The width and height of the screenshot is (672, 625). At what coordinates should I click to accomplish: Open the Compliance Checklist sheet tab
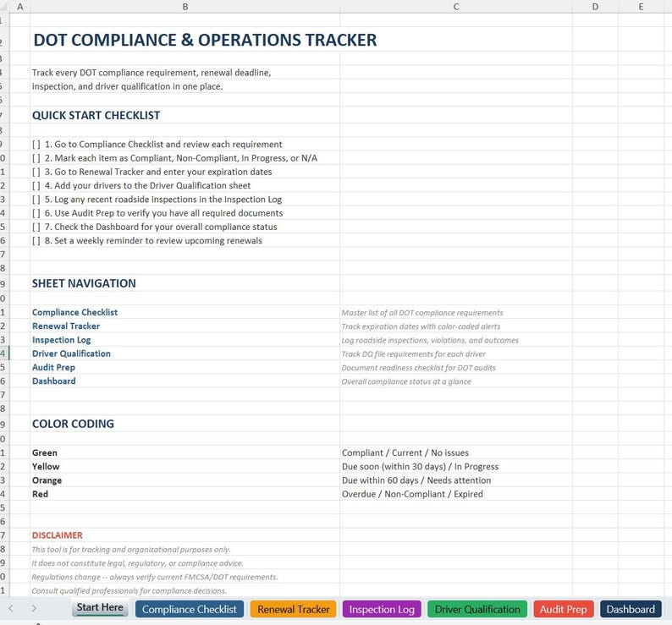(x=190, y=609)
